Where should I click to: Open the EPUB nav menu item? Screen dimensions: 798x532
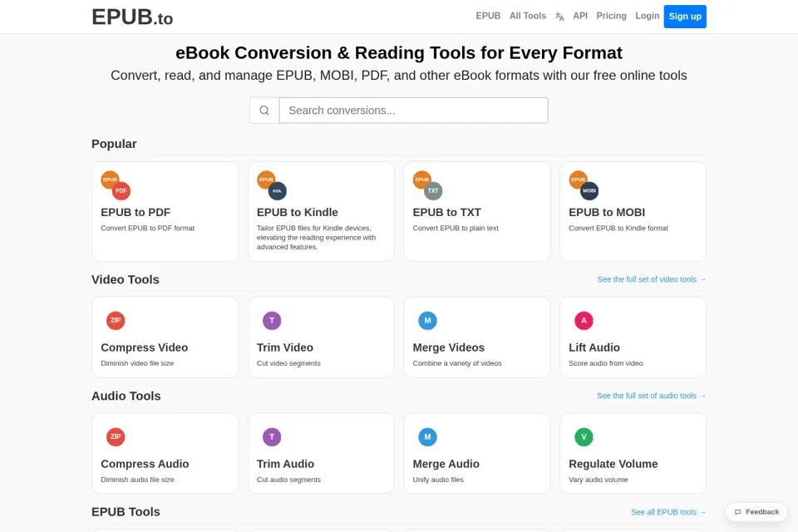coord(488,16)
